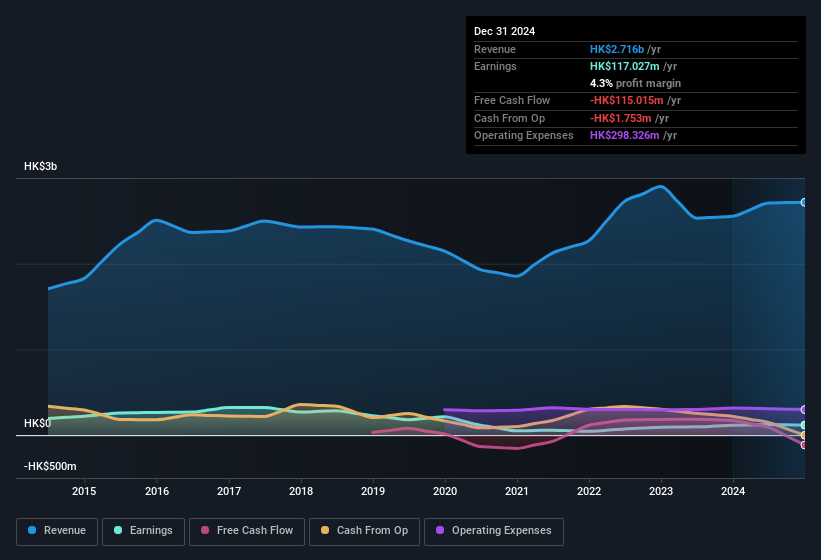The image size is (821, 560).
Task: Click the Revenue endpoint marker on the chart
Action: [804, 203]
